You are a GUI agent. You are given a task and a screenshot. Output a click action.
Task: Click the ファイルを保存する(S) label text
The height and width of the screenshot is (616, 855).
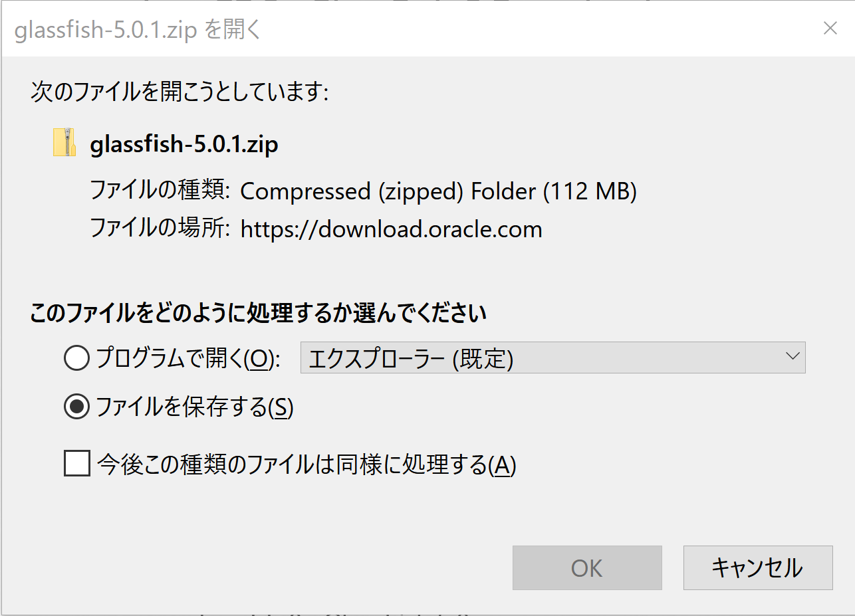click(195, 407)
